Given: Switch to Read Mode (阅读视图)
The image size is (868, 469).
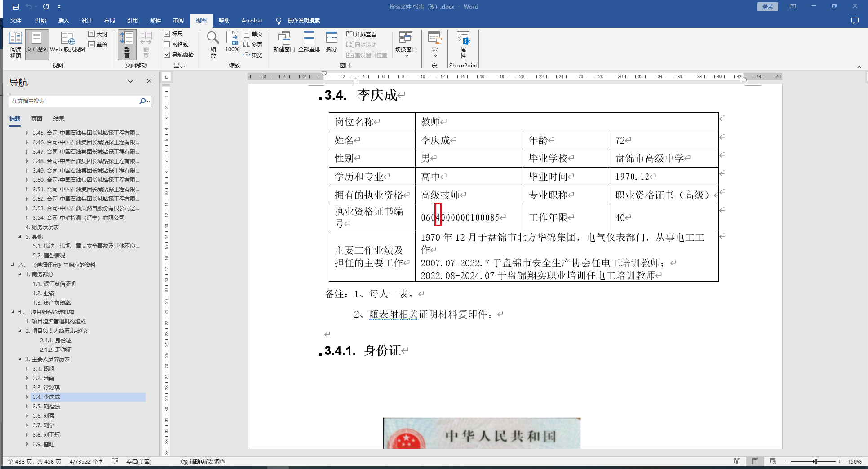Looking at the screenshot, I should (x=15, y=45).
